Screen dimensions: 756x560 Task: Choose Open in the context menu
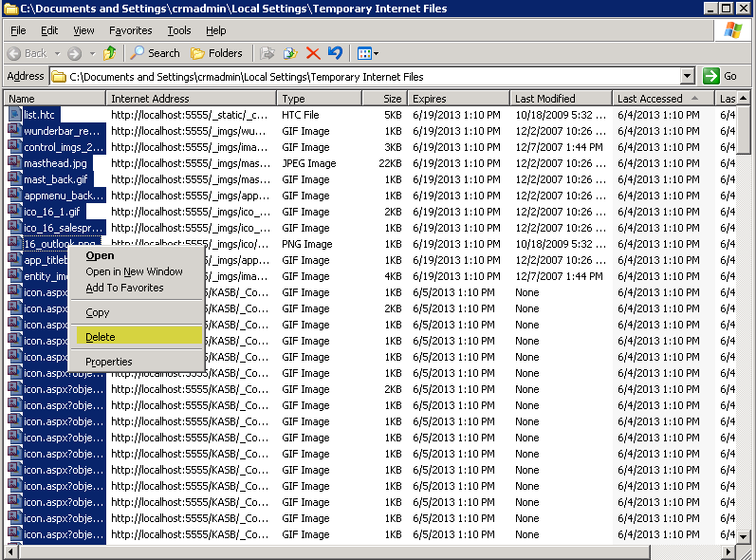click(x=137, y=255)
